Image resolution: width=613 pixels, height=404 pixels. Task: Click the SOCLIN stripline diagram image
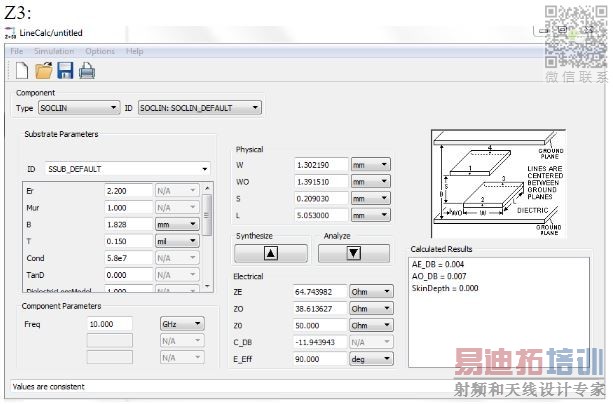[498, 183]
